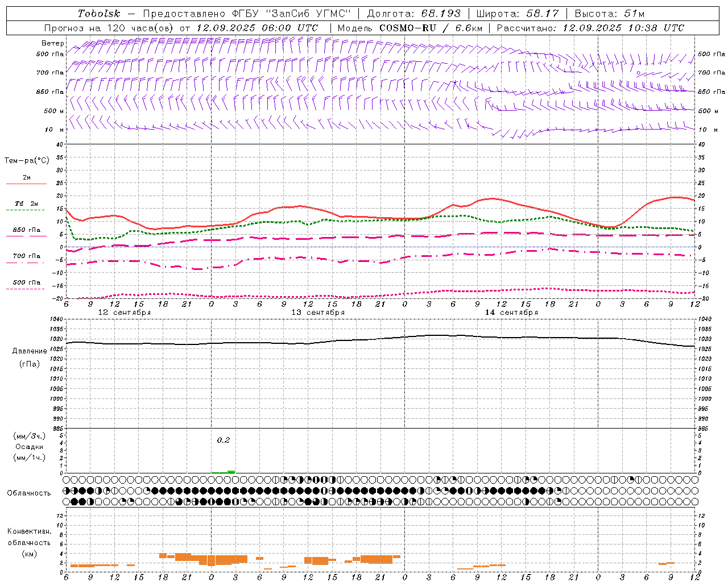Select the 'Долгота: 68.193' longitude value
This screenshot has width=728, height=582.
pos(414,14)
